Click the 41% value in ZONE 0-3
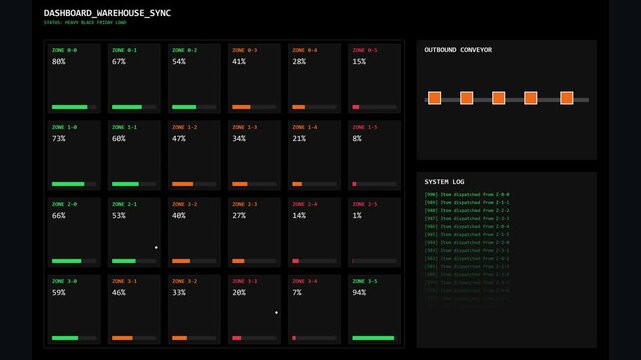641x360 pixels. point(239,62)
